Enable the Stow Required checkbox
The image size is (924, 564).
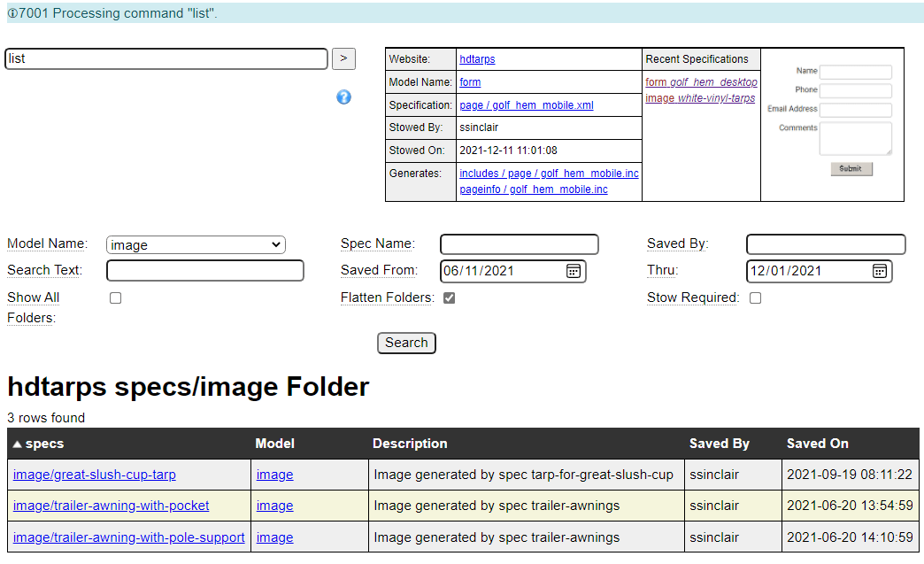pos(755,298)
